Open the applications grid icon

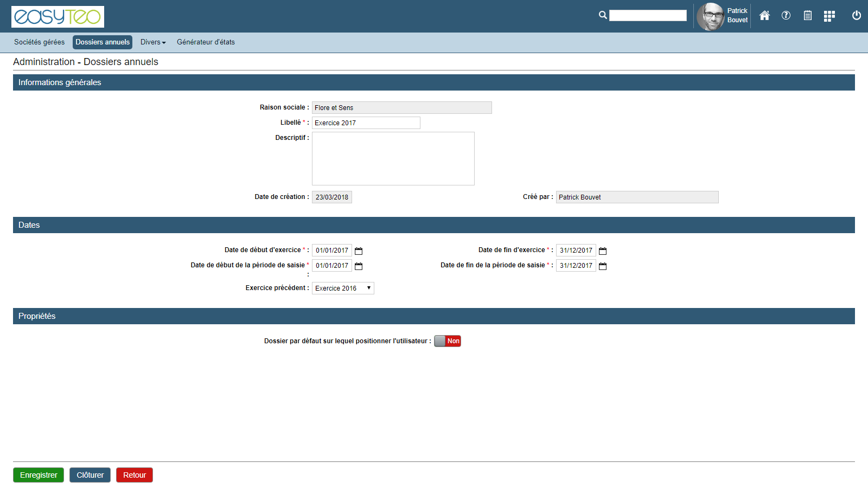click(829, 16)
